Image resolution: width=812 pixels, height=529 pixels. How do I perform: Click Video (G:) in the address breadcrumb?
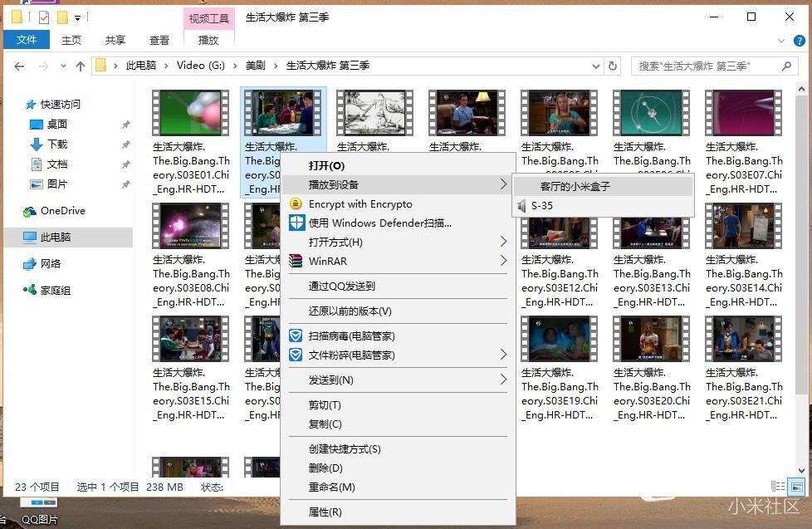[200, 66]
